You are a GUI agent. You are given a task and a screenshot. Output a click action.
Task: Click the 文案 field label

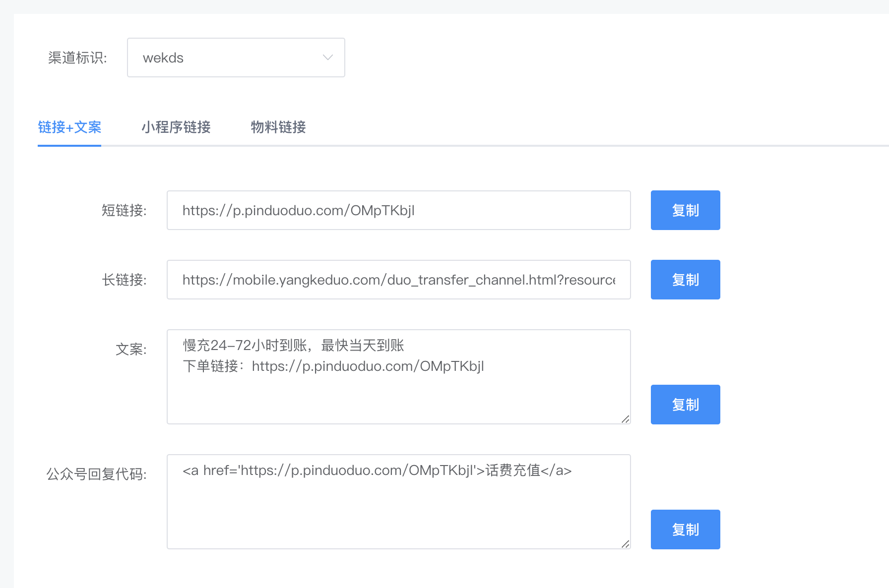[131, 350]
